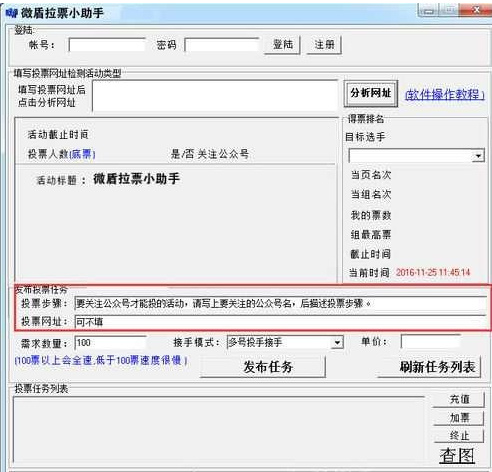Click the voting URL entry box
492x472 pixels.
(x=215, y=95)
